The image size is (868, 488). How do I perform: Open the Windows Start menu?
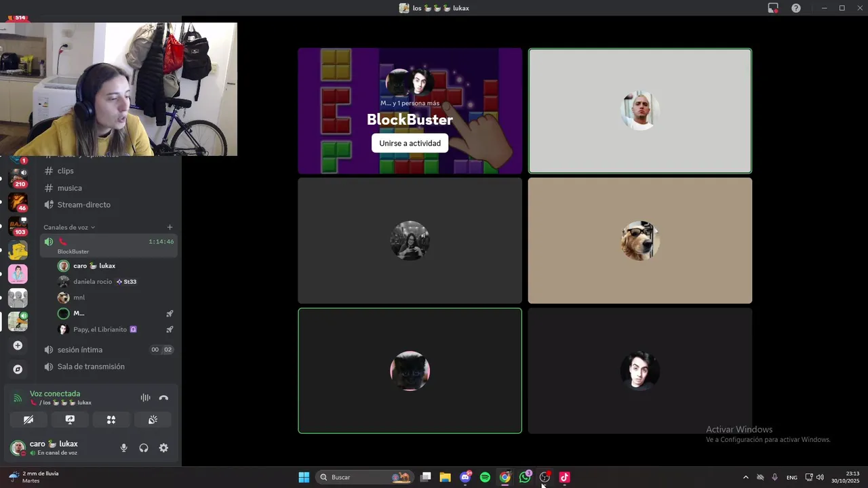(304, 477)
